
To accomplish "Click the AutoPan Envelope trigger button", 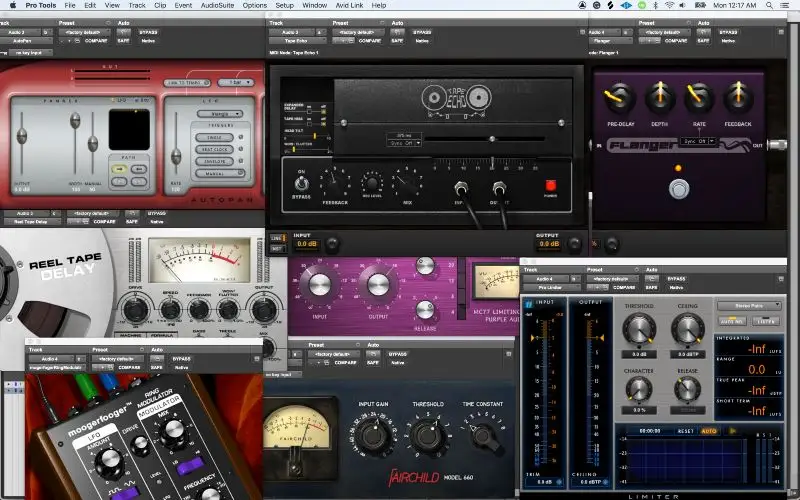I will point(214,161).
